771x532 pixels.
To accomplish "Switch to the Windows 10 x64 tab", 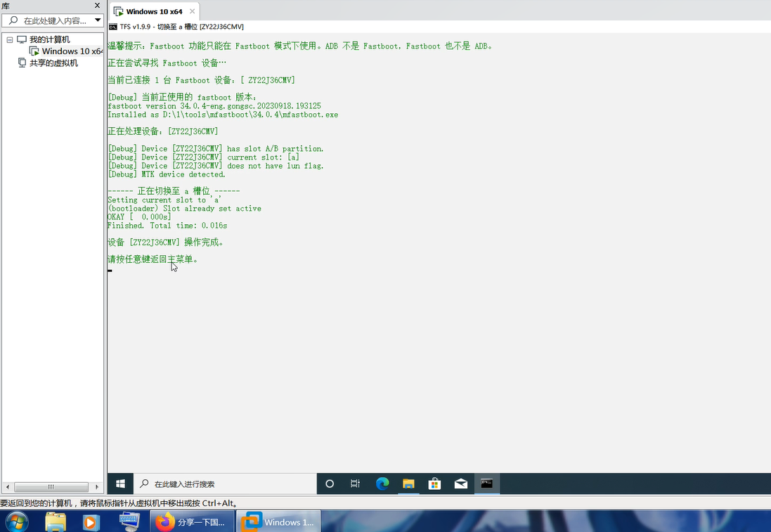I will pyautogui.click(x=153, y=12).
